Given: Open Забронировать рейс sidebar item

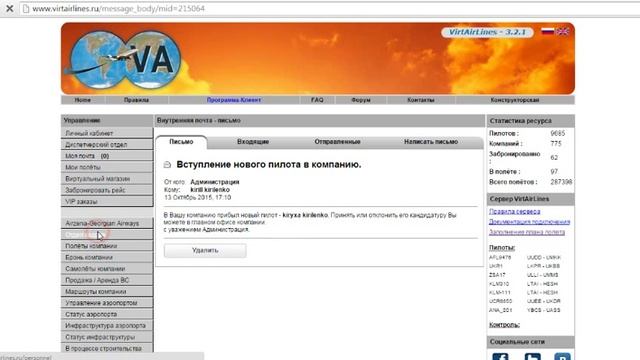Looking at the screenshot, I should coord(107,190).
